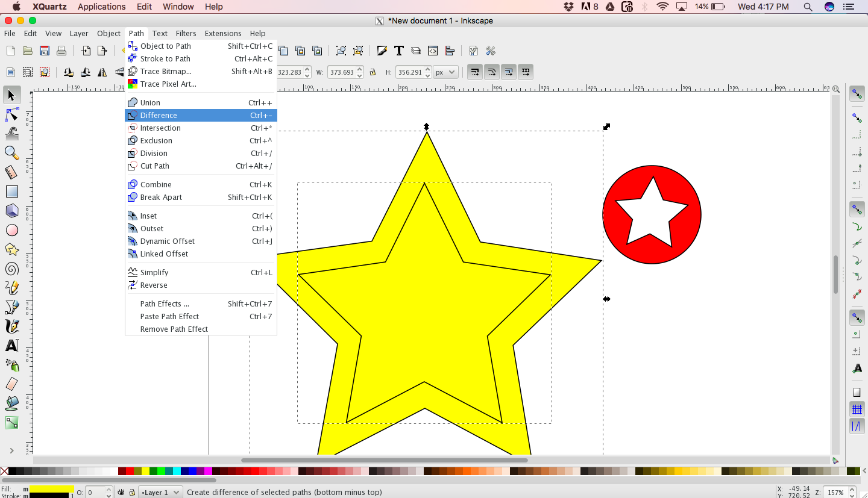Select the Tweak objects tool

11,133
